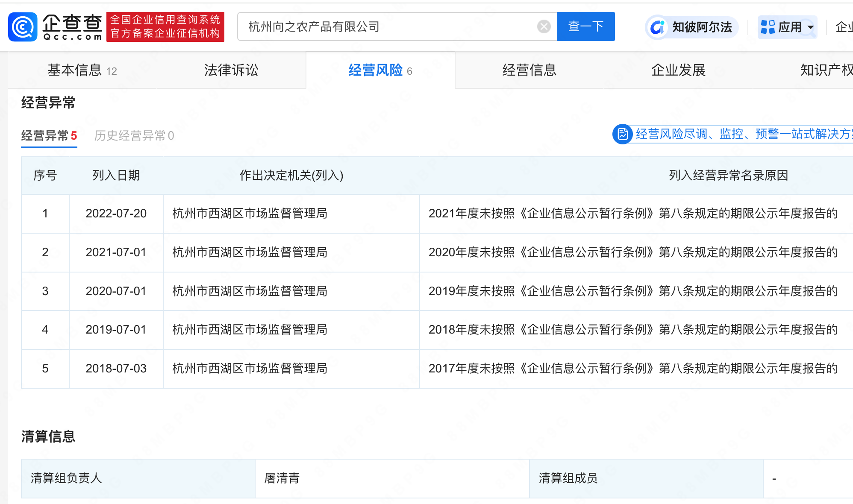The image size is (853, 504).
Task: Switch to 基本信息 tab
Action: 82,70
